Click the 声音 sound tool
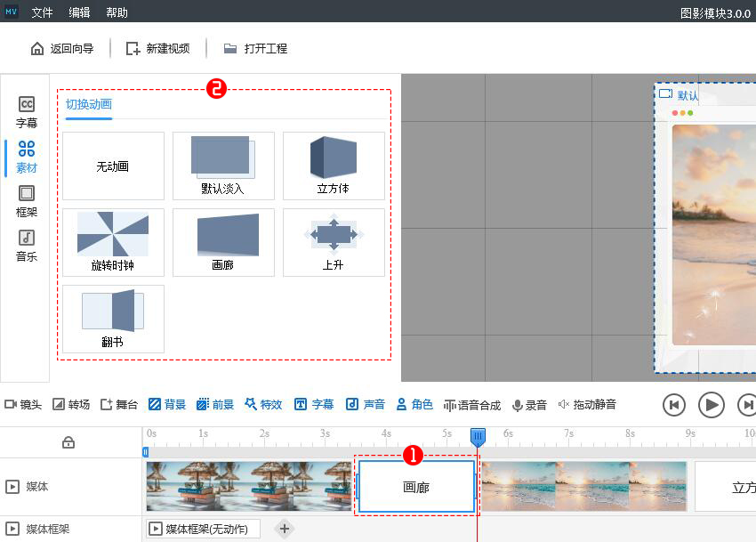This screenshot has height=542, width=756. [x=365, y=404]
